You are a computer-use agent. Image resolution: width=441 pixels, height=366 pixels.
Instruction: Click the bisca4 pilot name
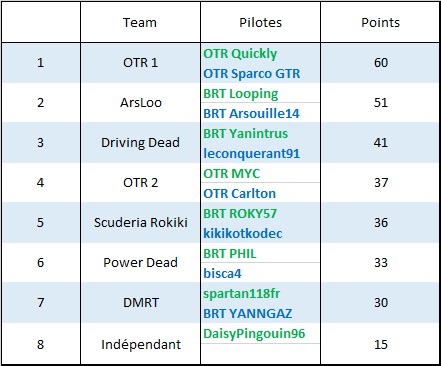(x=222, y=274)
